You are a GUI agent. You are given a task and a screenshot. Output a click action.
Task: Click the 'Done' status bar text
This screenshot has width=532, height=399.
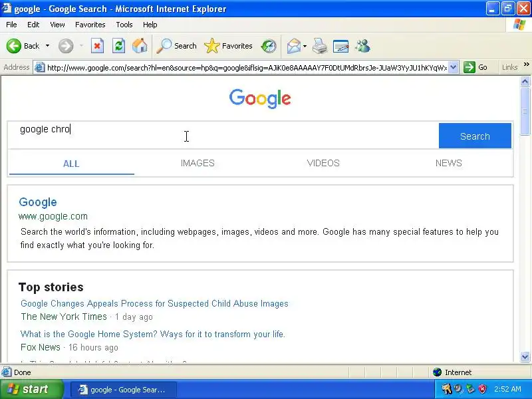23,372
